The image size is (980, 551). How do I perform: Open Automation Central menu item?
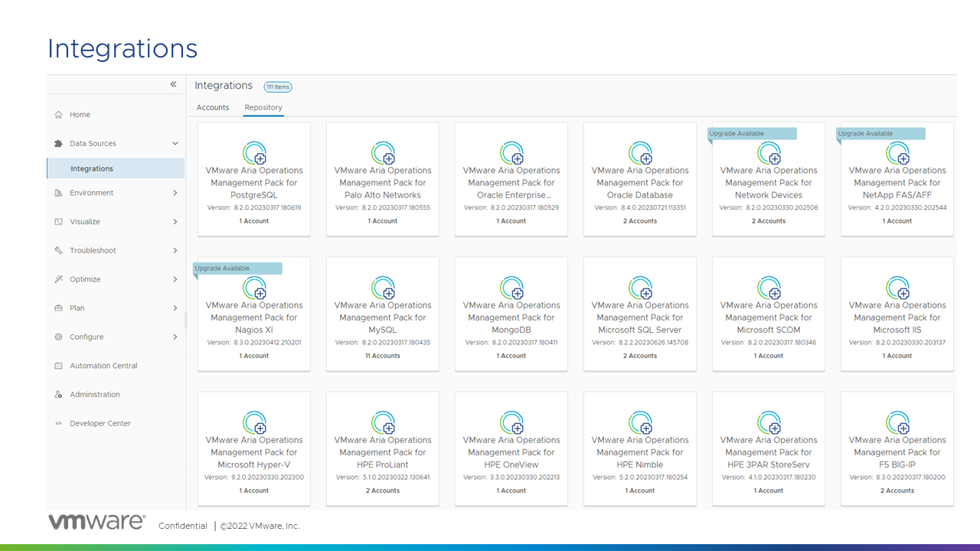point(103,366)
